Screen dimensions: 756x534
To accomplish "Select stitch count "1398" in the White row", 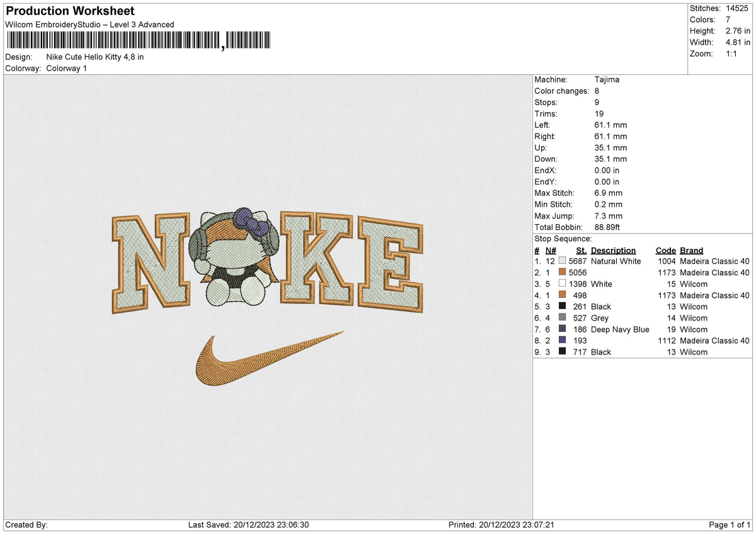I will click(x=578, y=284).
